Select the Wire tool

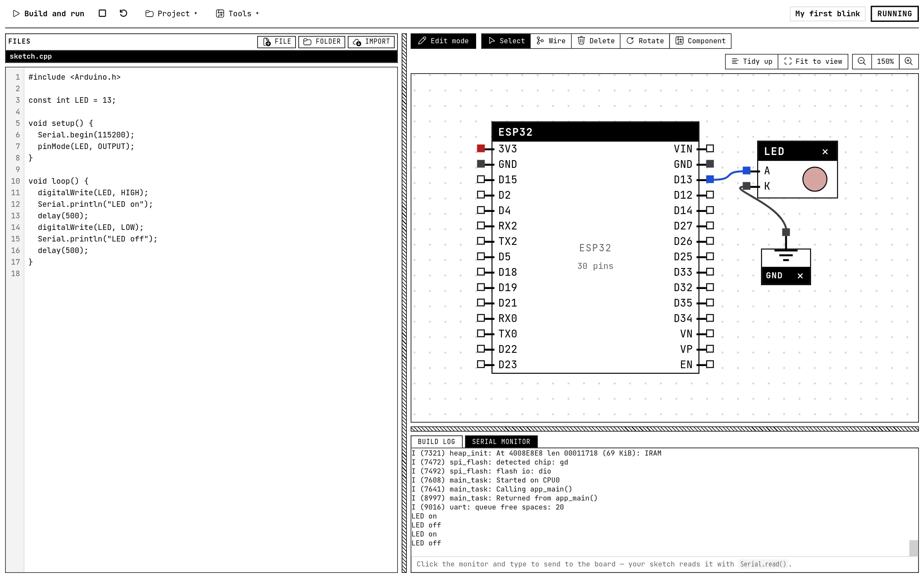(551, 41)
